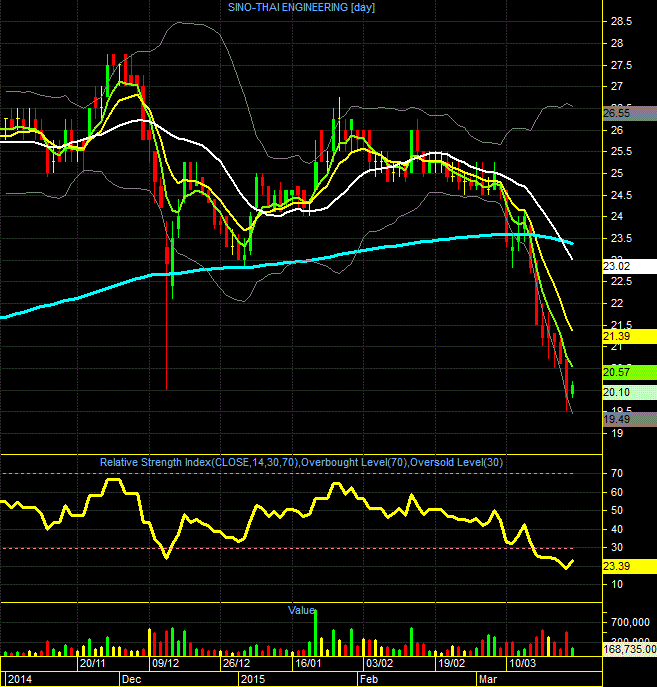Click the 24.5 price axis label
The height and width of the screenshot is (687, 657).
tap(622, 195)
